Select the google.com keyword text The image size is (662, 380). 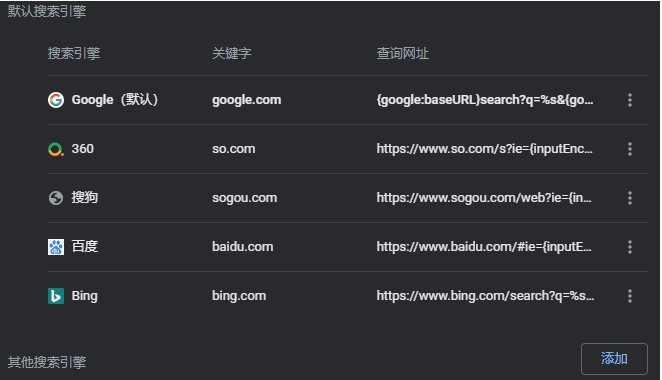[x=247, y=100]
